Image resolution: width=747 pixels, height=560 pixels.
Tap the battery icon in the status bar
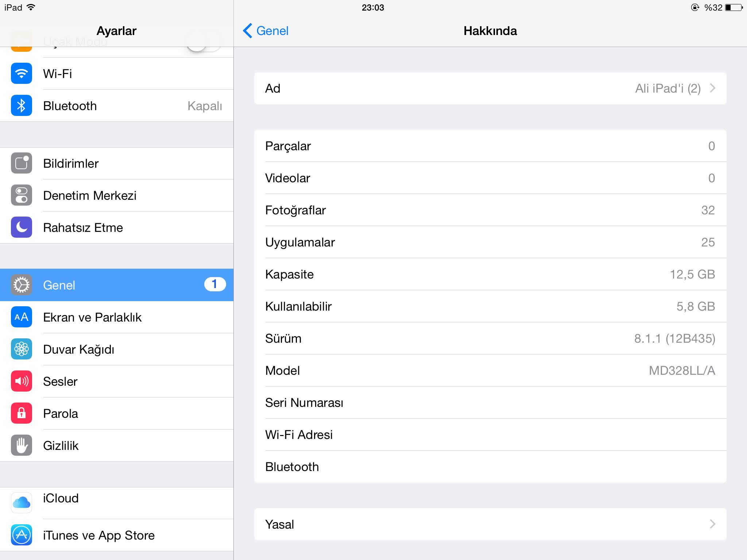pyautogui.click(x=734, y=7)
